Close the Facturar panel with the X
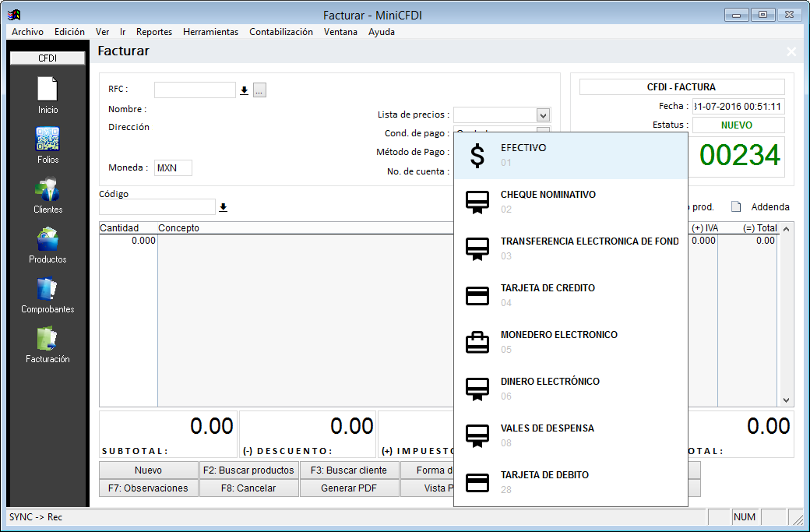This screenshot has height=532, width=810. [x=791, y=51]
